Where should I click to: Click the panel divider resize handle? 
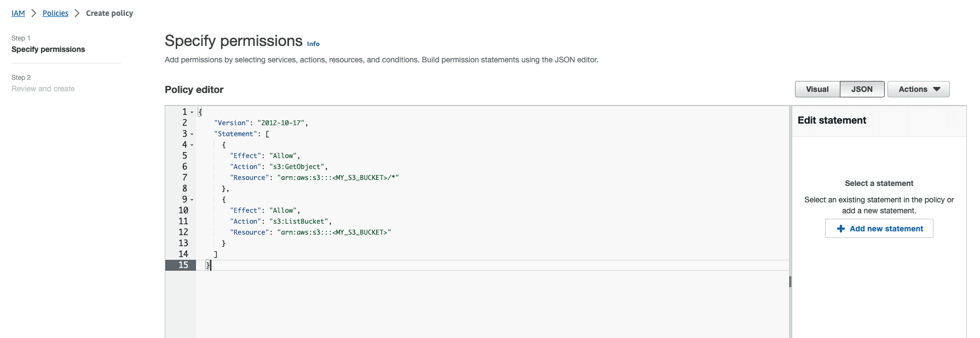pyautogui.click(x=790, y=281)
